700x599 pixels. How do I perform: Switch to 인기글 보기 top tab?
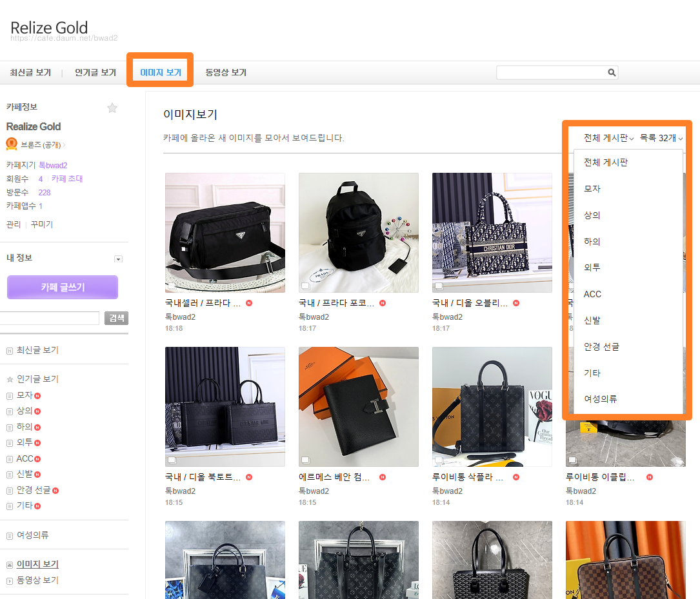(95, 72)
